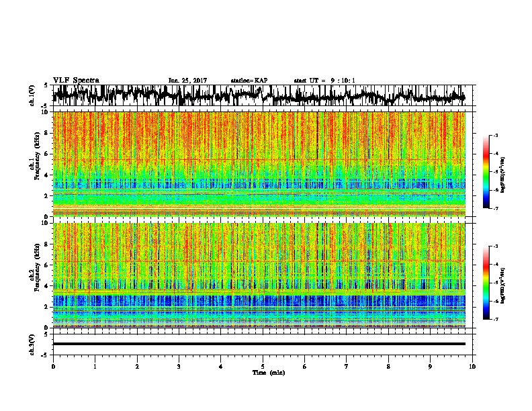
Task: Click time axis tick label "3"
Action: pos(179,367)
